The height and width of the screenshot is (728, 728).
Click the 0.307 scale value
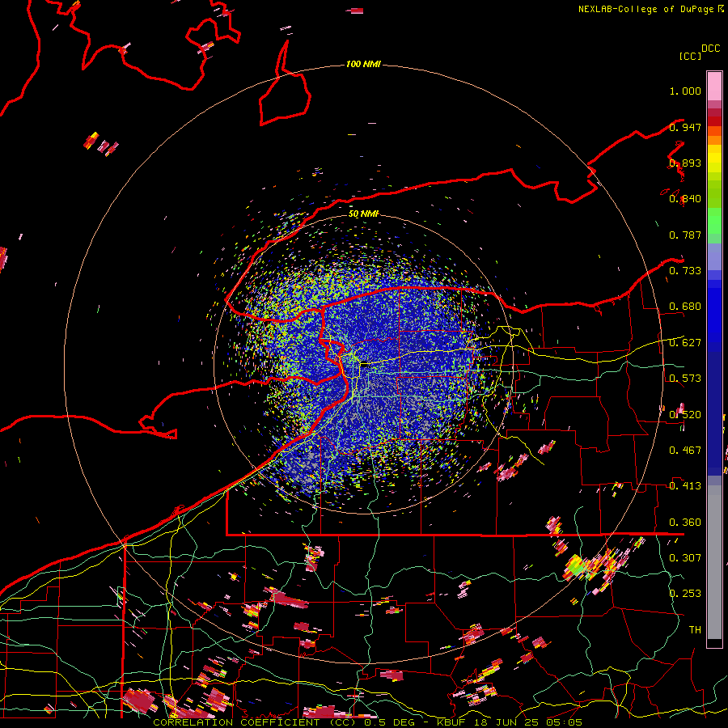[685, 557]
